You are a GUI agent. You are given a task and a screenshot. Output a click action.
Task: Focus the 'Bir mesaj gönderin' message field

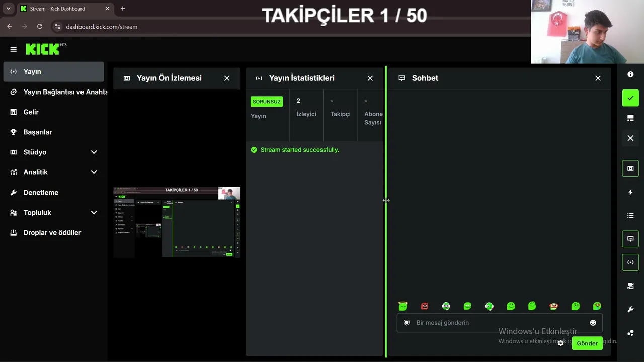(500, 323)
